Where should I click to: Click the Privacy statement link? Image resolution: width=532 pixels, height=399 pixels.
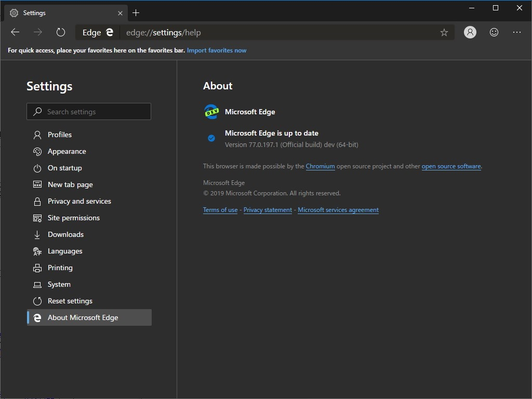[x=268, y=209]
